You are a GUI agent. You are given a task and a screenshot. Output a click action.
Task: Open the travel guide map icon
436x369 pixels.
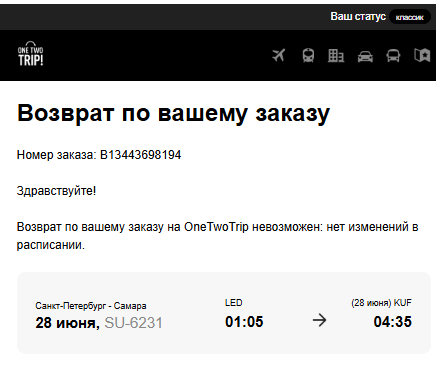click(422, 55)
